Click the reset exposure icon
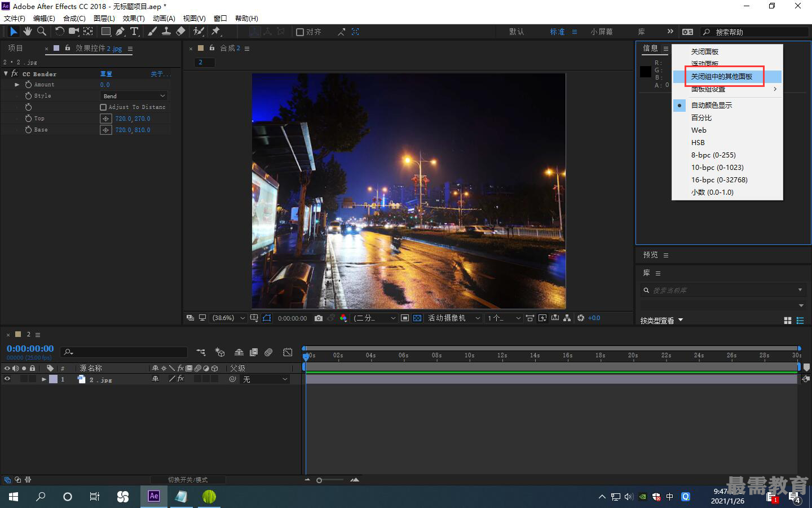The image size is (812, 508). (581, 318)
